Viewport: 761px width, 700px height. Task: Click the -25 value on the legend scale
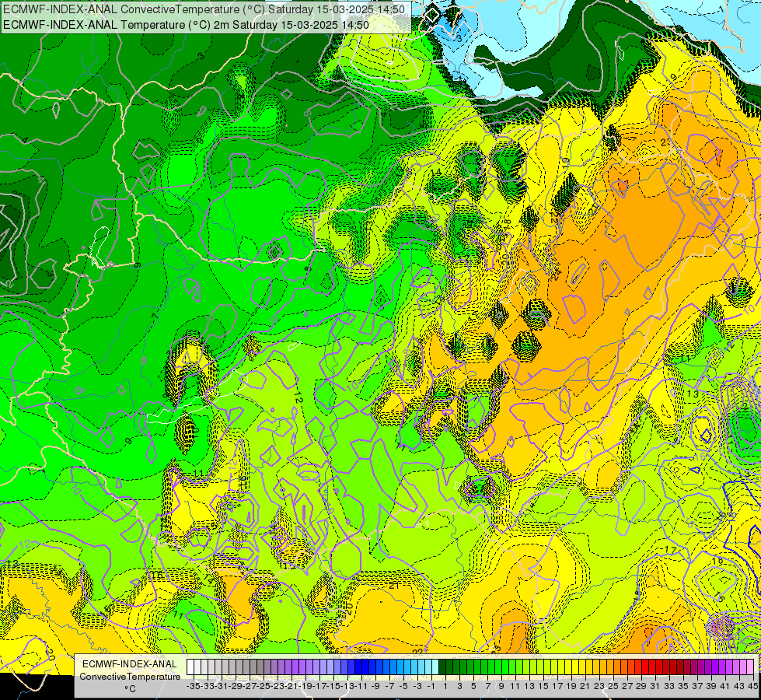coord(264,686)
